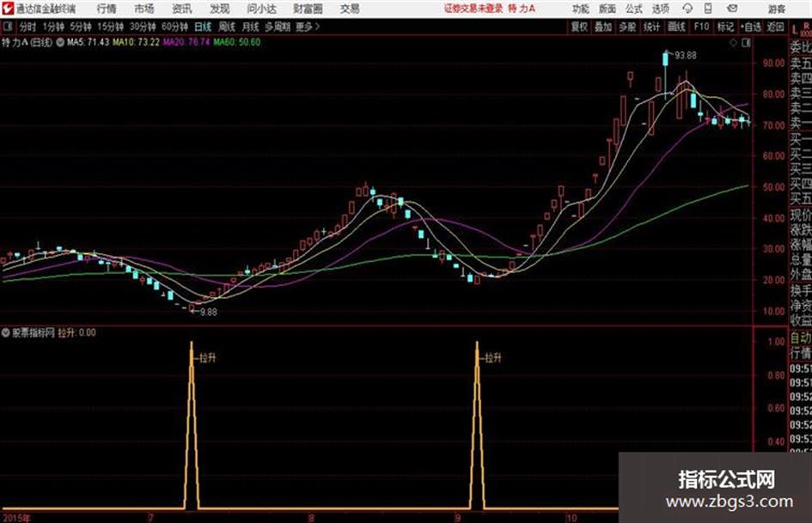
Task: Click the 自动 label in right panel
Action: [801, 338]
